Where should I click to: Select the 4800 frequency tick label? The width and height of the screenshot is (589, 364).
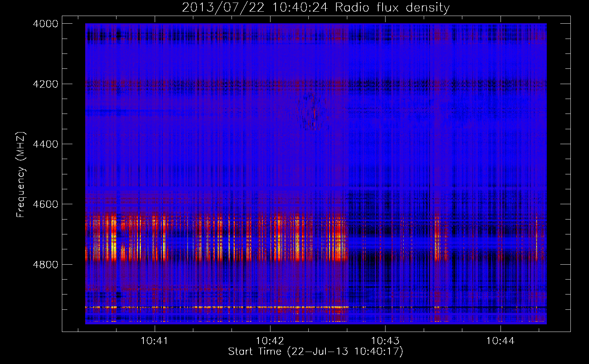[x=46, y=264]
